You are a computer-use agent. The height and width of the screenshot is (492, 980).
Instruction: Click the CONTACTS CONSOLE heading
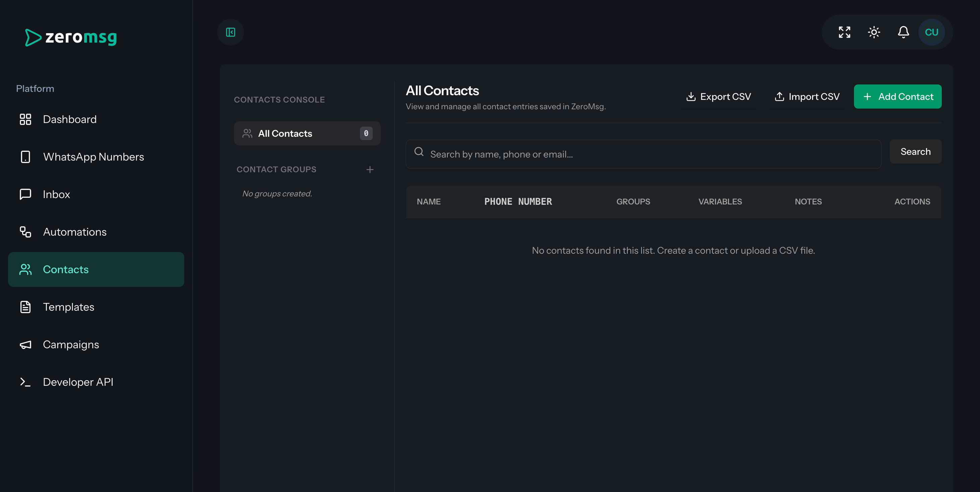pos(279,100)
